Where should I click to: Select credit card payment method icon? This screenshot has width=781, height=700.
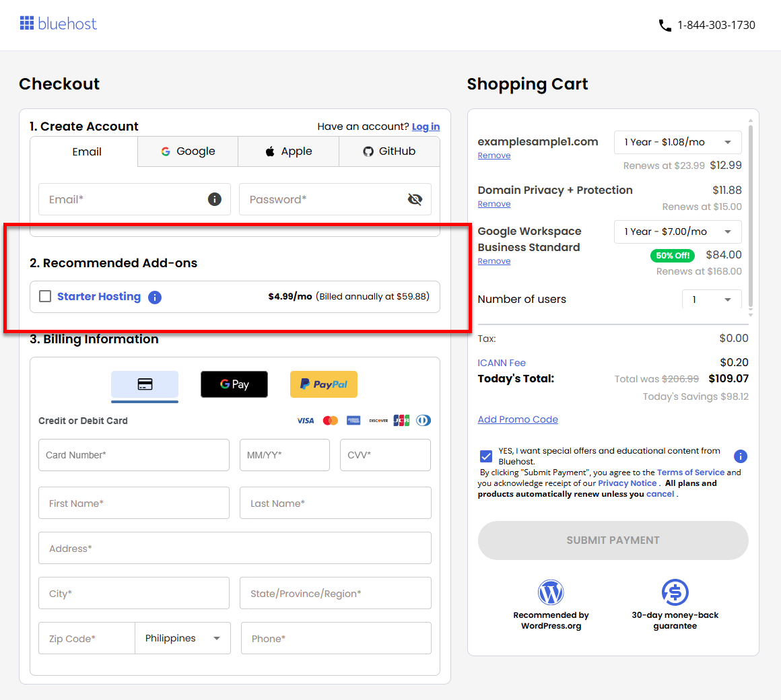[145, 384]
